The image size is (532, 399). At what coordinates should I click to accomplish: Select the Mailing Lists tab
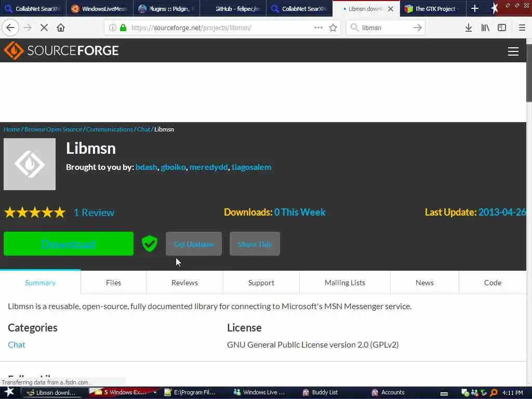point(345,283)
